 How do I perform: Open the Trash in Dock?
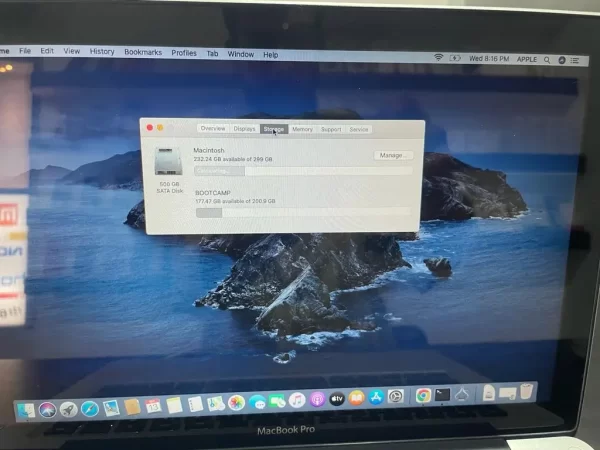527,391
